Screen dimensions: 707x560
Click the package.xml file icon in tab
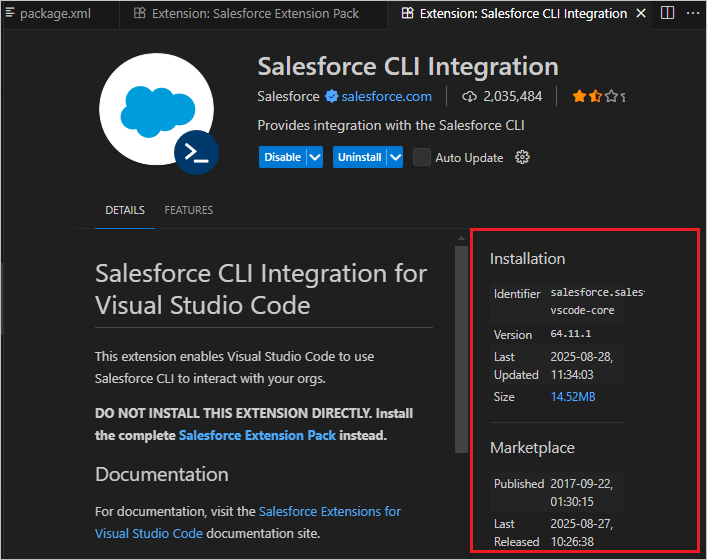coord(10,13)
